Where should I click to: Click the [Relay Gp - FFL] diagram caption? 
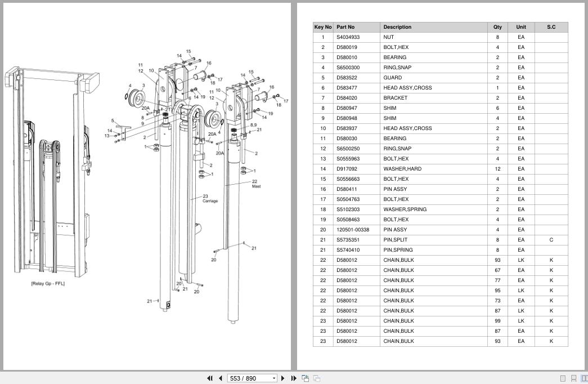pos(48,284)
